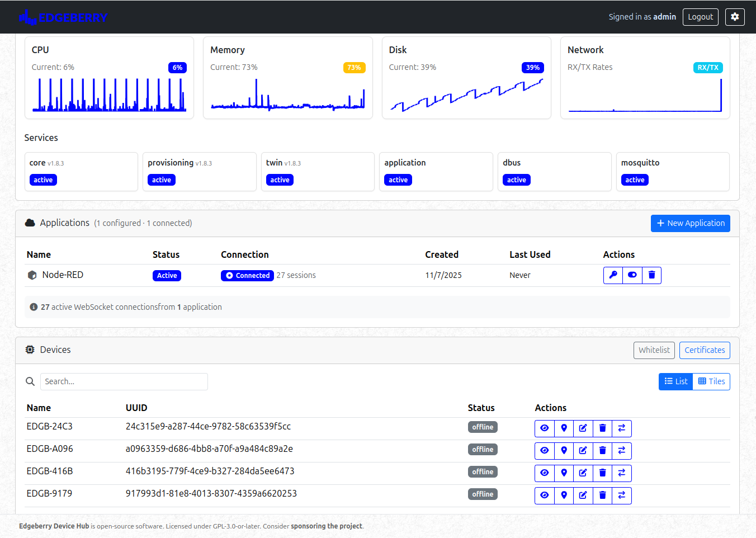Click the device Search input field

(x=124, y=381)
